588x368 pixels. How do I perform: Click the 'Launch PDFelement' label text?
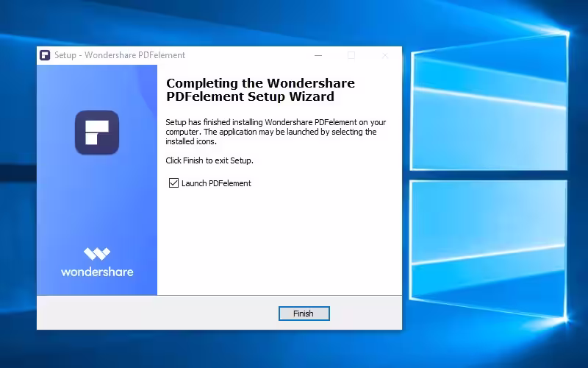coord(216,183)
